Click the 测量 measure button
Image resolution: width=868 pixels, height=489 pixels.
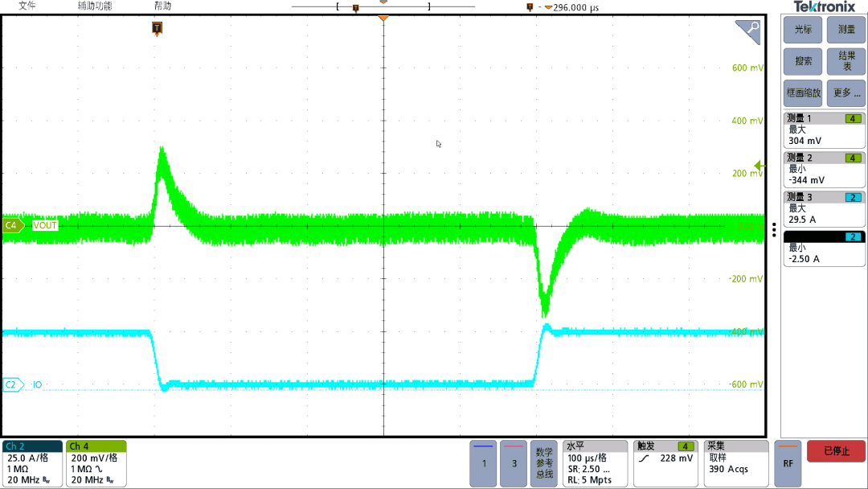[846, 29]
